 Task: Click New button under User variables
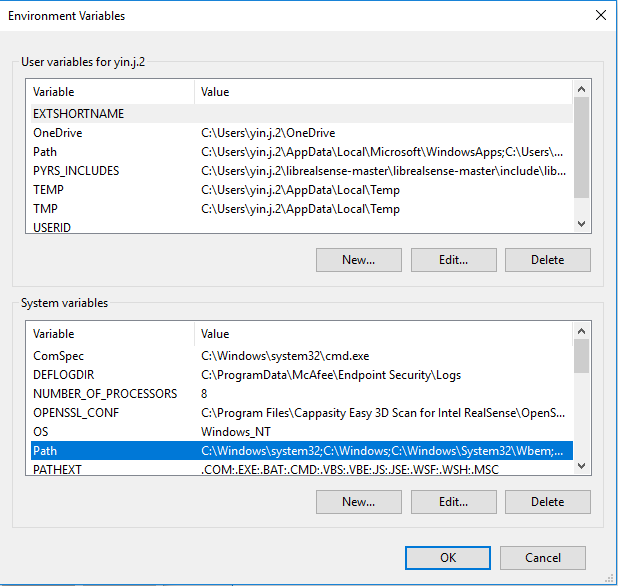pyautogui.click(x=359, y=260)
